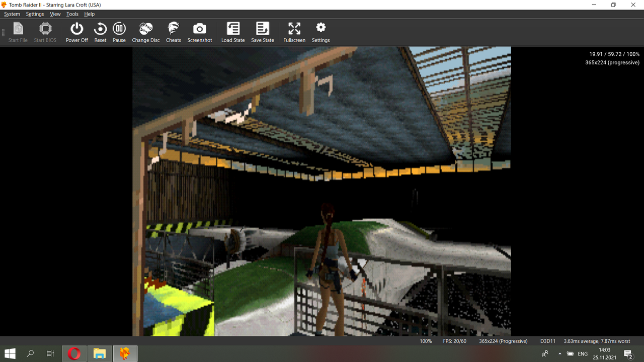This screenshot has width=644, height=362.
Task: Open the Help menu
Action: coord(90,14)
